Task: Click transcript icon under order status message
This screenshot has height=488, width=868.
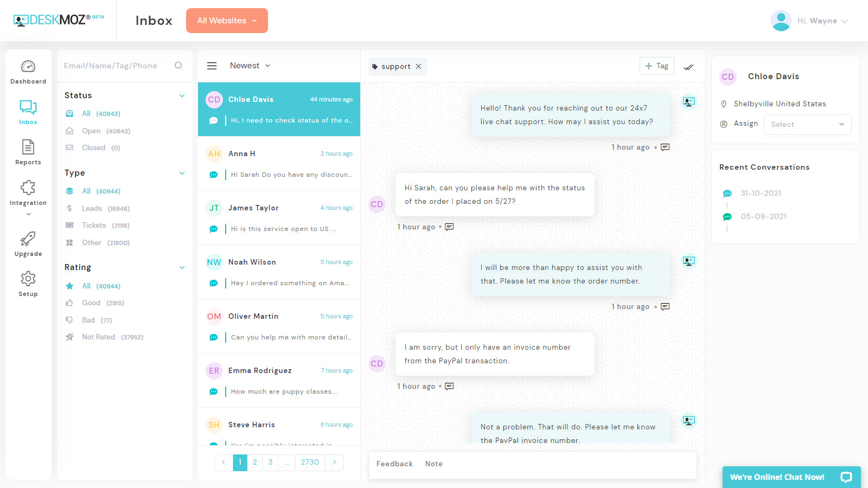Action: point(449,227)
